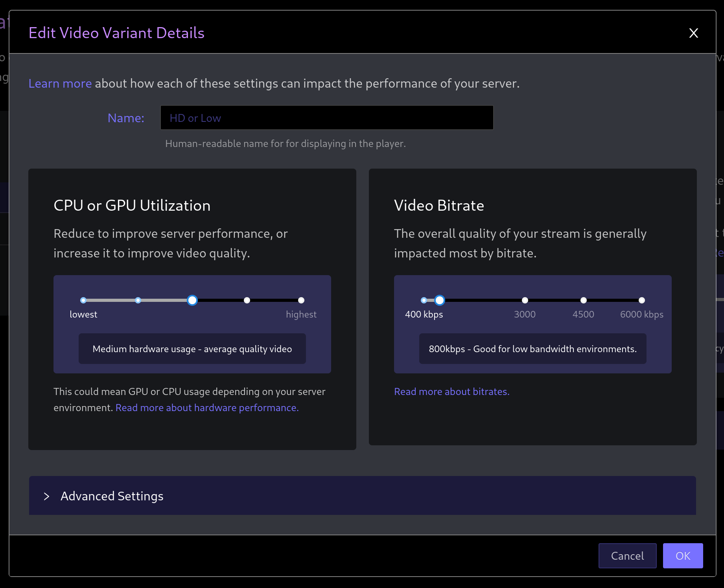The height and width of the screenshot is (588, 724).
Task: Set video bitrate to 4500 mark
Action: 584,300
